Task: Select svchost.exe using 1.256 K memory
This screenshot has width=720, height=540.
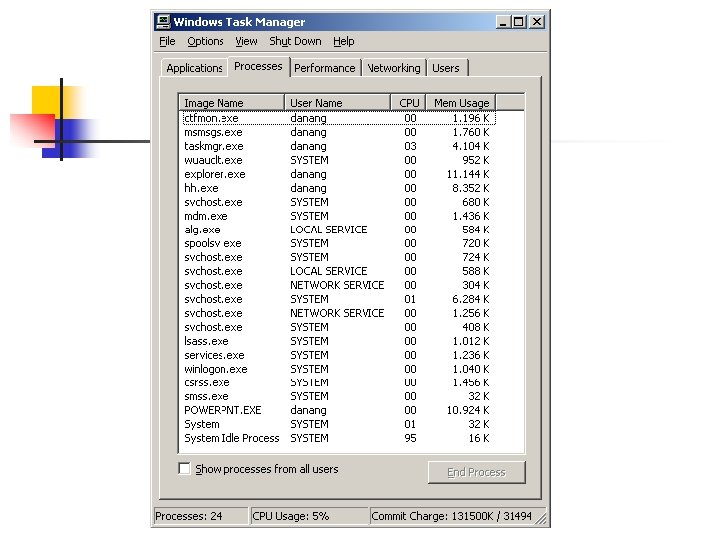Action: [339, 313]
